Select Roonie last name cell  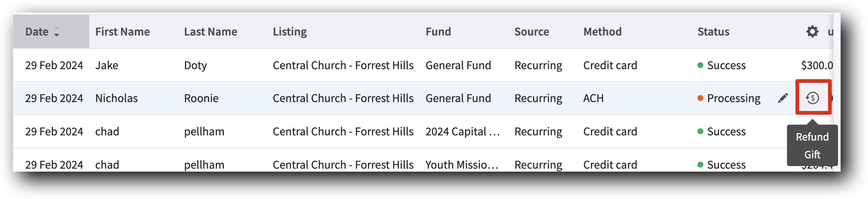(201, 98)
